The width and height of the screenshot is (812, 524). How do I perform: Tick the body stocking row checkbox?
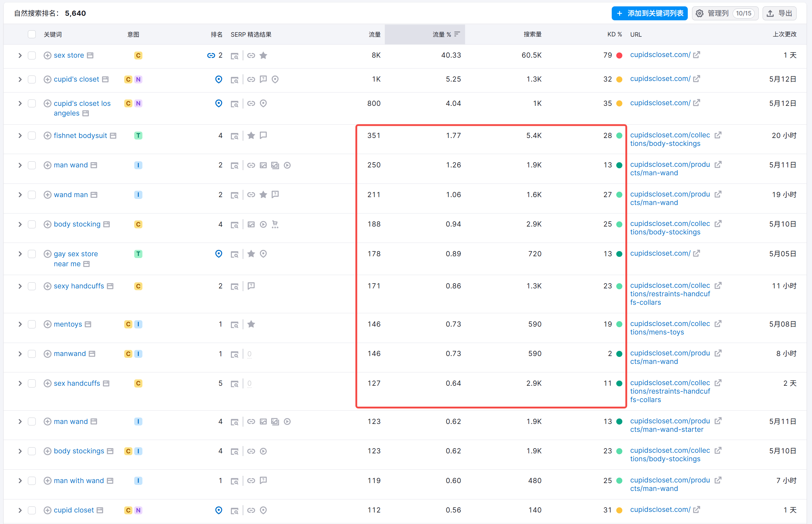pos(32,225)
